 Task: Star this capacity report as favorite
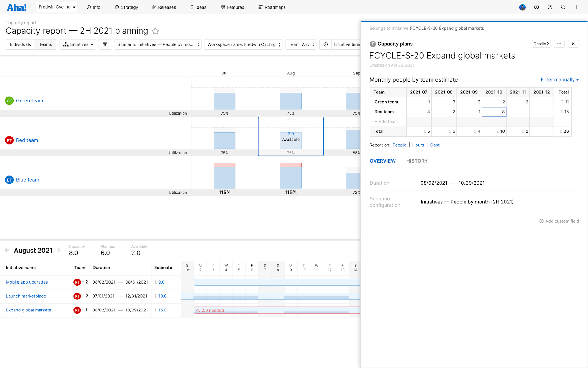point(155,31)
